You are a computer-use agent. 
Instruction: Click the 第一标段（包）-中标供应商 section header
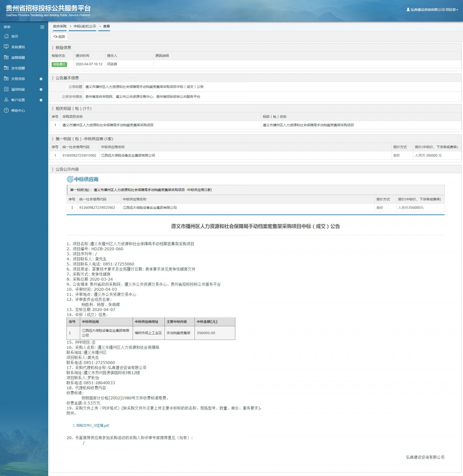pos(84,139)
